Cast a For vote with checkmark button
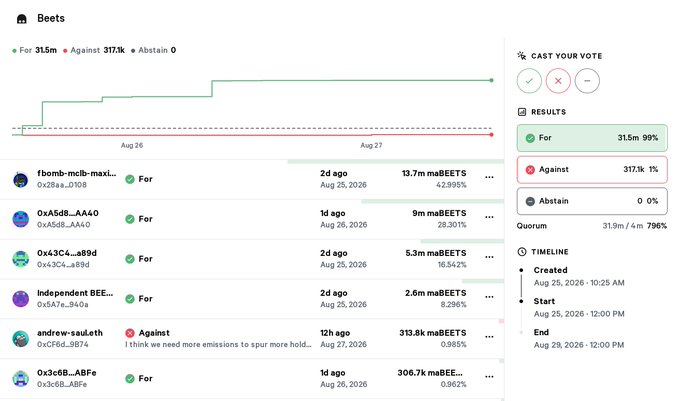Screen dimensions: 680x401 (529, 81)
